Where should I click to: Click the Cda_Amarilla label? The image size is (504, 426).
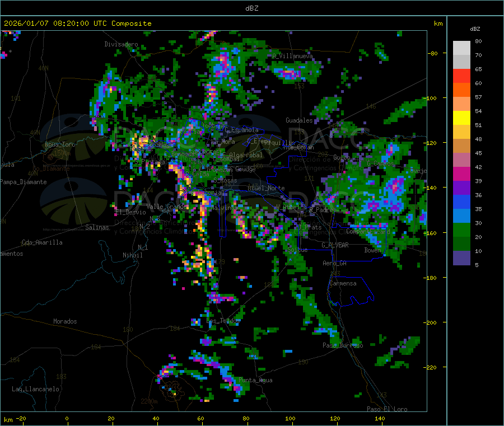point(42,242)
